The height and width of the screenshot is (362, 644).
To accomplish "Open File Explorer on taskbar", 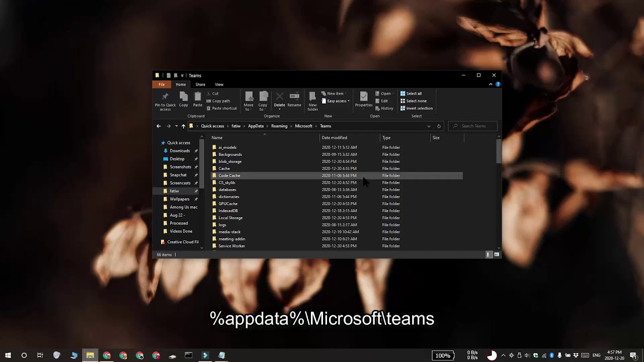I will pyautogui.click(x=90, y=355).
